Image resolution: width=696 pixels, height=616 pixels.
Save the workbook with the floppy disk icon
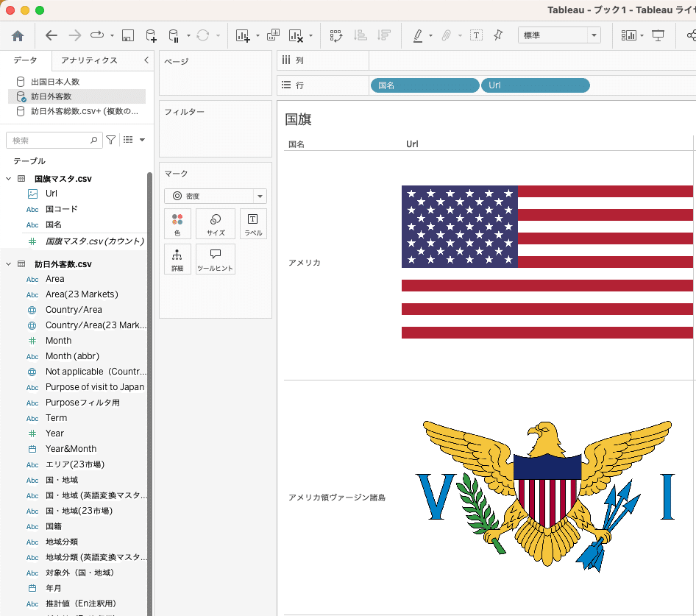(128, 35)
